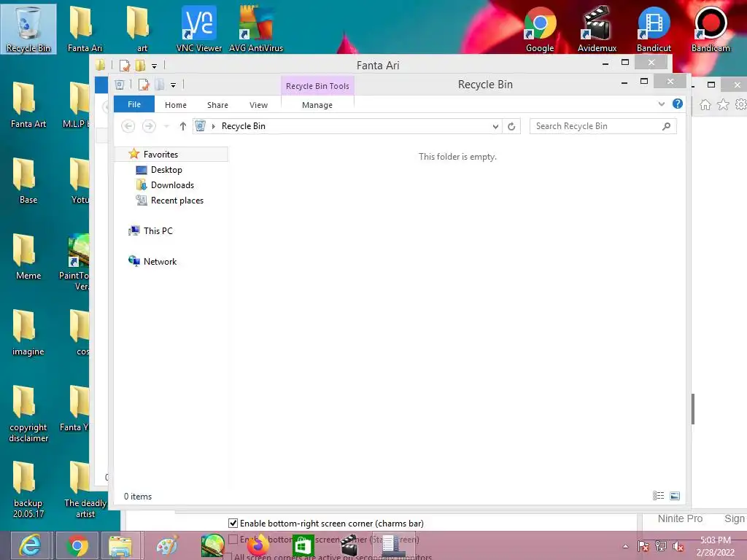This screenshot has width=747, height=560.
Task: Open Help with the blue question mark icon
Action: 678,104
